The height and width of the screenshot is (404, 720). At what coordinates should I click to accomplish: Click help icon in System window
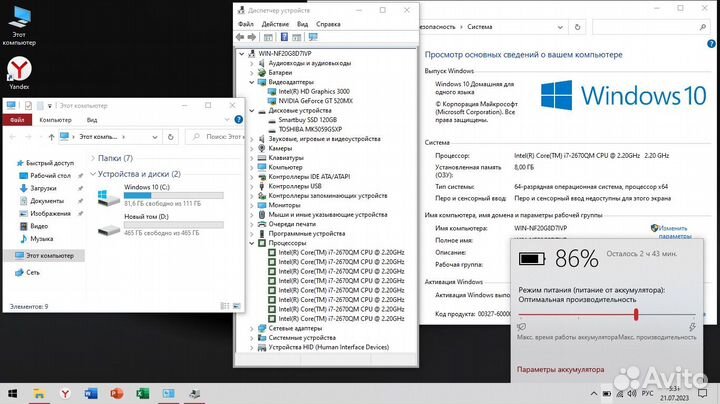[x=711, y=44]
